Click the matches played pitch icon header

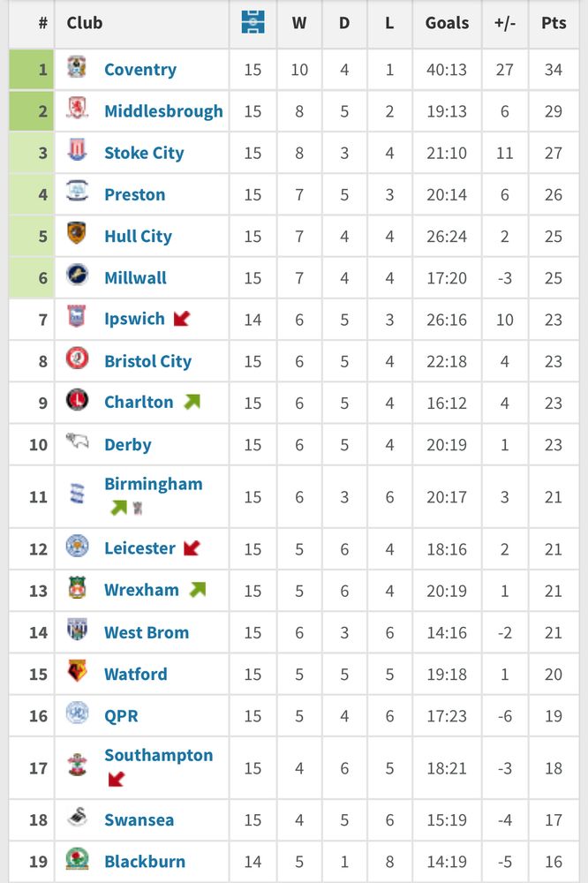[x=253, y=22]
